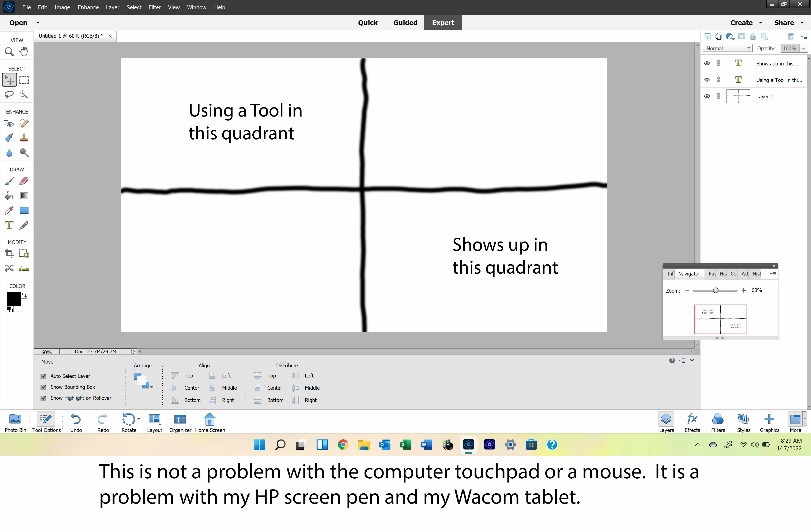Select the Clone Stamp tool
Screen dimensions: 811x532
coord(24,138)
